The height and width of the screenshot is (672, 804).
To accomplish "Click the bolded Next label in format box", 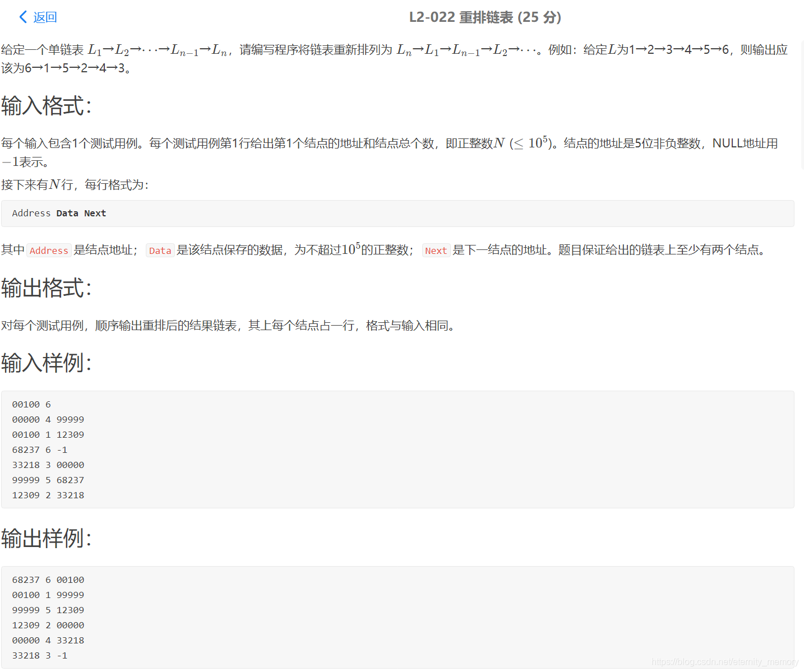I will point(95,213).
